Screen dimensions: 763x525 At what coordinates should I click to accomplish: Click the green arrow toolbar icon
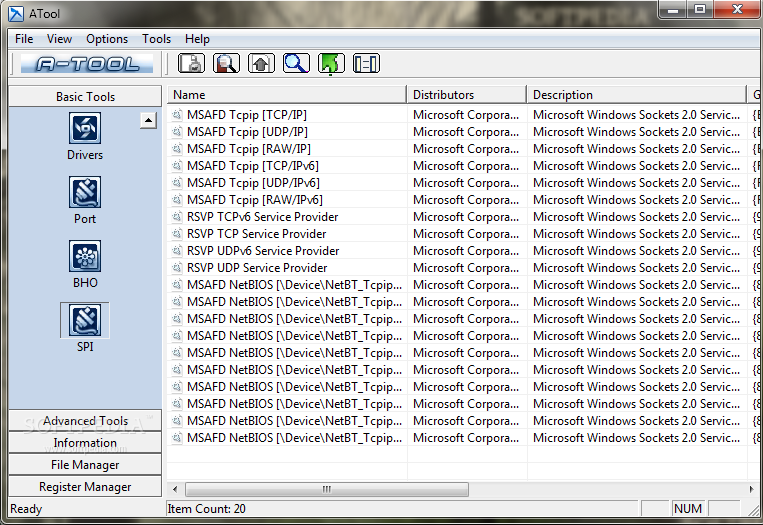pyautogui.click(x=331, y=64)
